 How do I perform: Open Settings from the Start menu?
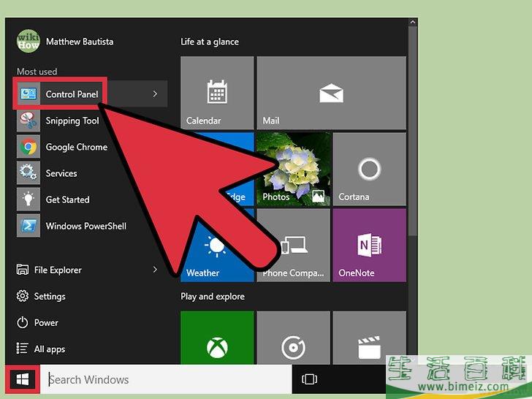(41, 296)
